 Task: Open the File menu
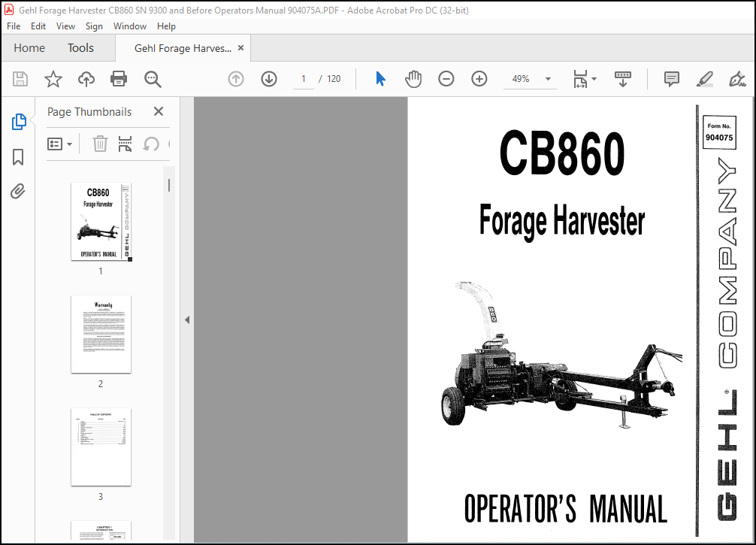(14, 26)
